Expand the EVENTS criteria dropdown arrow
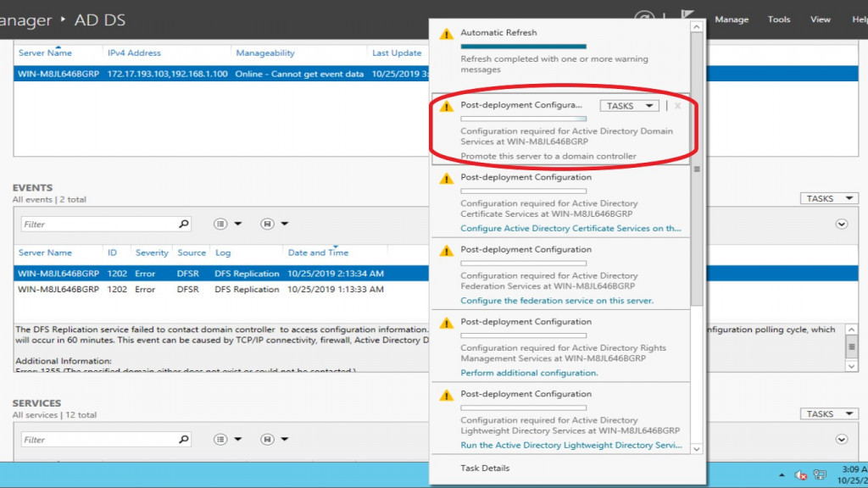Image resolution: width=868 pixels, height=488 pixels. tap(237, 224)
